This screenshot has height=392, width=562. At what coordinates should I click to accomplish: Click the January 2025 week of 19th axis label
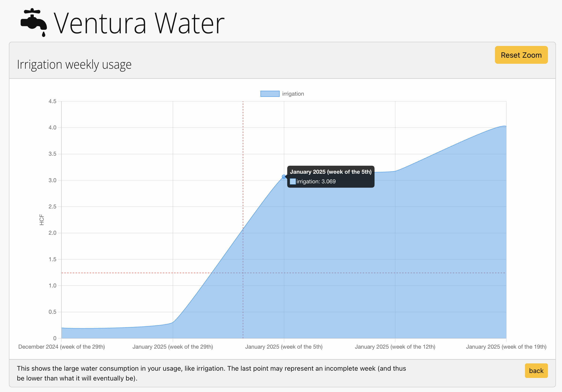(x=506, y=347)
